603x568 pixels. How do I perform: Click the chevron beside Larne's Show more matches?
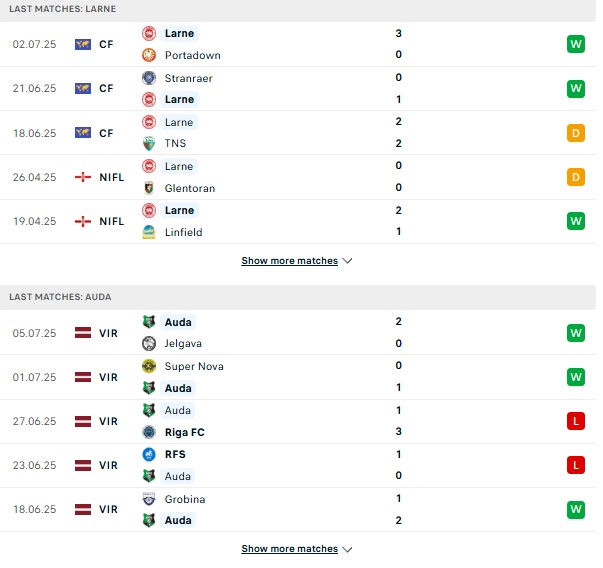pos(347,261)
